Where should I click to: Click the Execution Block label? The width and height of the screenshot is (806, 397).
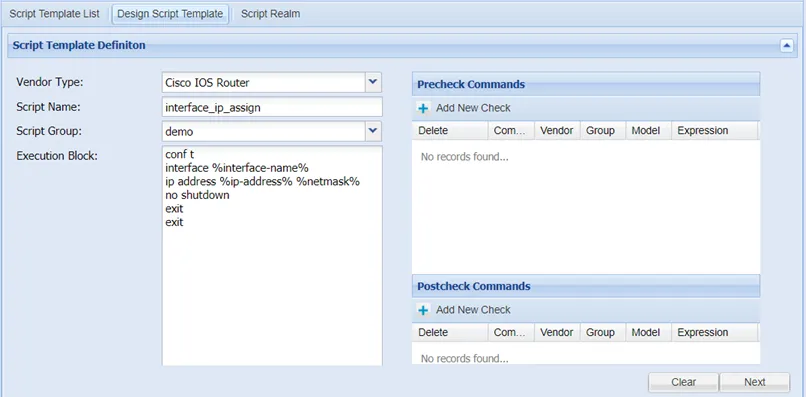(x=57, y=156)
